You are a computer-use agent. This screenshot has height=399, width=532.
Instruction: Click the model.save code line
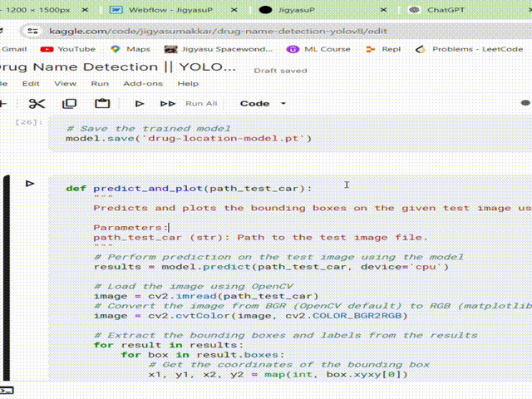189,139
